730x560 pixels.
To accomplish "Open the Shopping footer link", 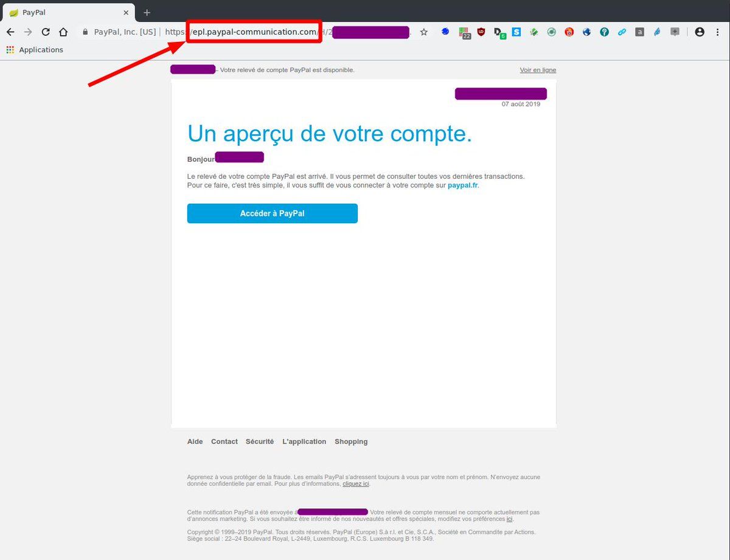I will click(351, 441).
